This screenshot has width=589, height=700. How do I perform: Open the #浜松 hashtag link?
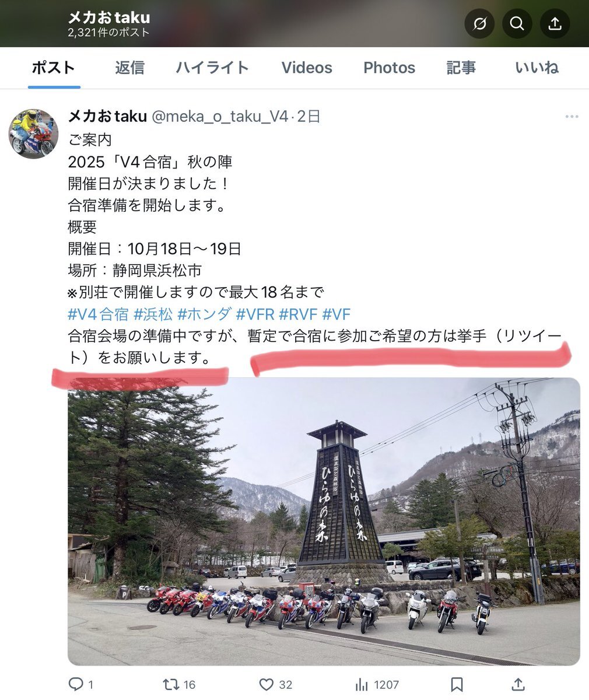click(153, 314)
